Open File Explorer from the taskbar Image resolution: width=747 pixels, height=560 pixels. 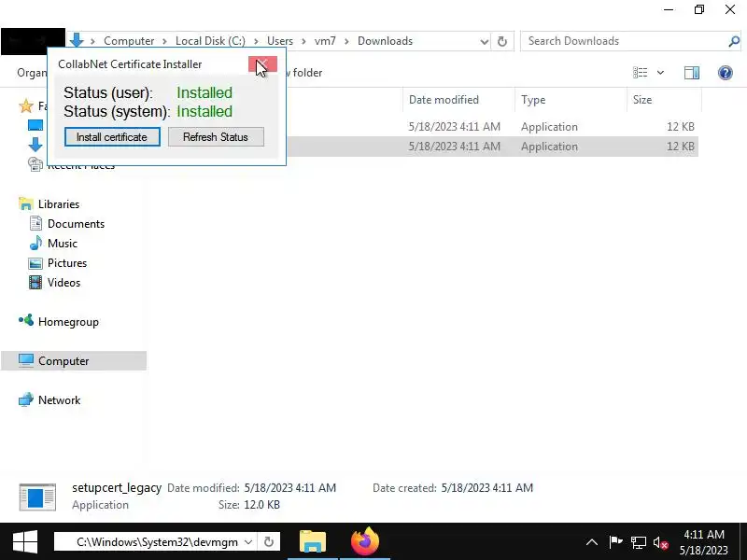pyautogui.click(x=313, y=541)
